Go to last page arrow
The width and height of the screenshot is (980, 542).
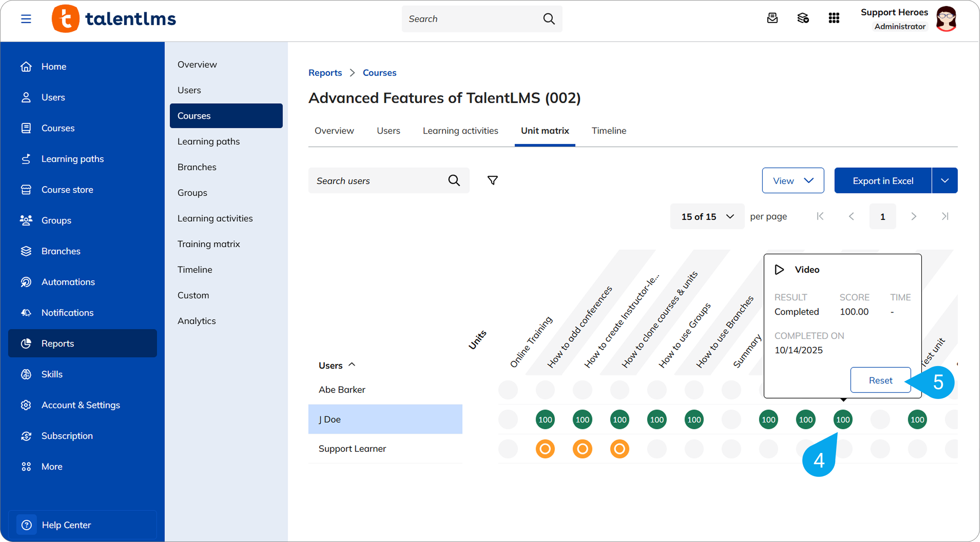945,217
